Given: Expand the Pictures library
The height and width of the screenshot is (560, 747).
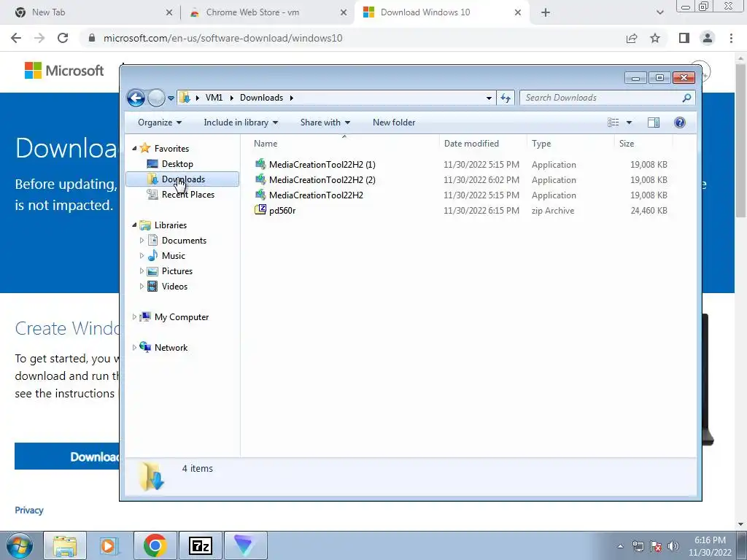Looking at the screenshot, I should point(142,271).
